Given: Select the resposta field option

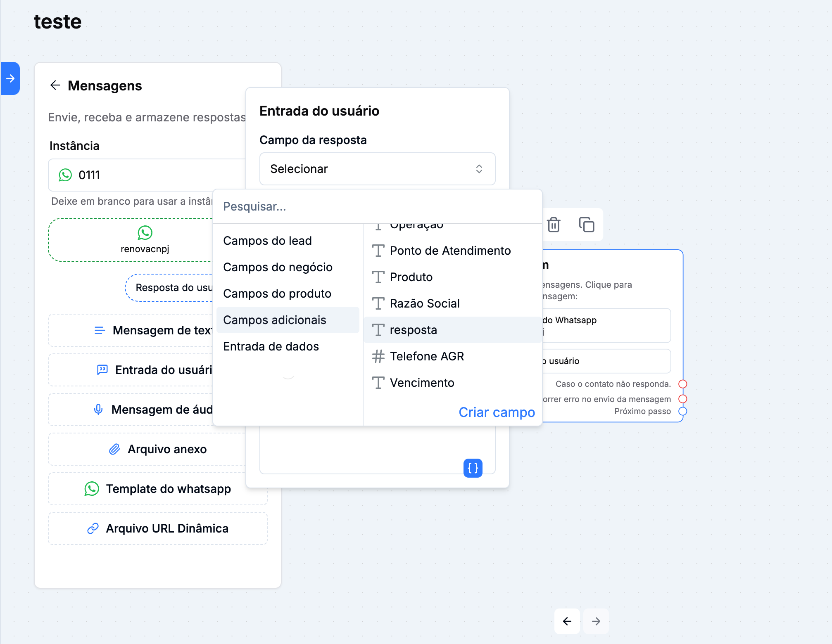Looking at the screenshot, I should [413, 330].
